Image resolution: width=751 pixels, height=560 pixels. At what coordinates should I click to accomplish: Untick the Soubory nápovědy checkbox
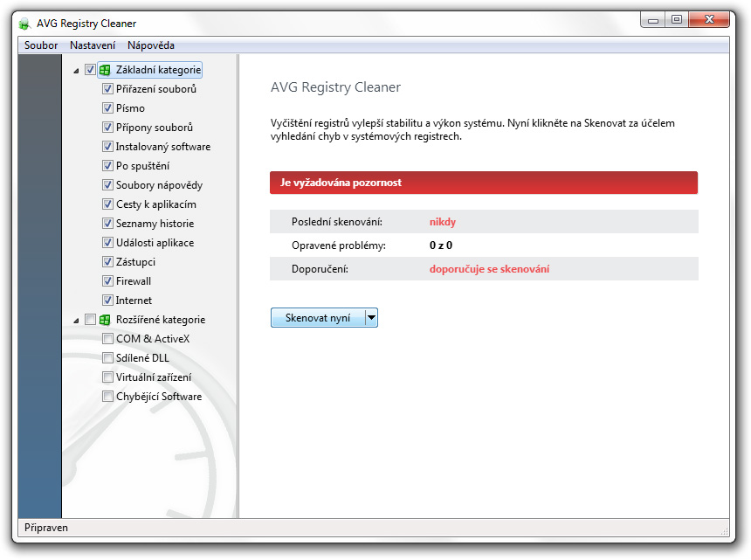(x=107, y=185)
